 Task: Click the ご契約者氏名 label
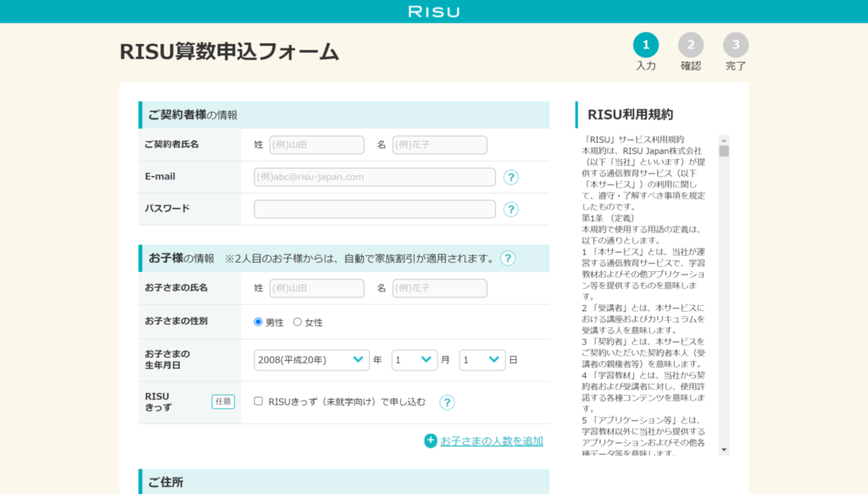[171, 144]
